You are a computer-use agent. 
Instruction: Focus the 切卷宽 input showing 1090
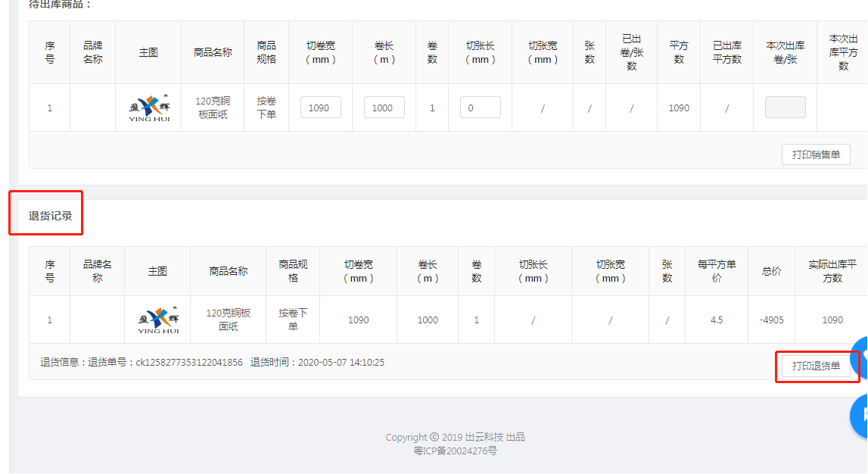coord(320,108)
